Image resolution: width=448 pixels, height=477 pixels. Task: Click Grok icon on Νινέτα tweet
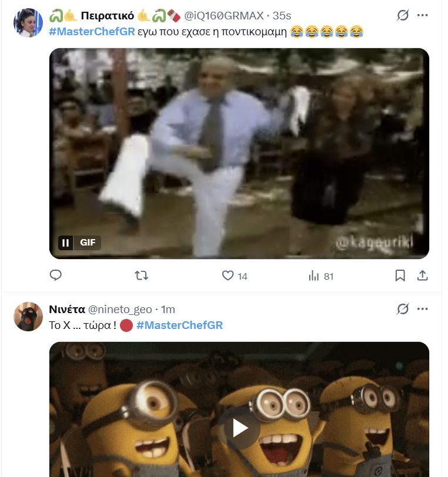[403, 309]
